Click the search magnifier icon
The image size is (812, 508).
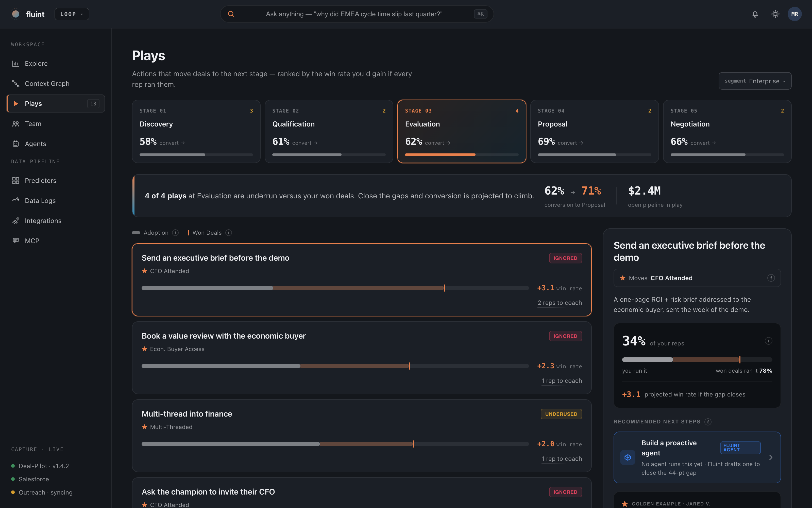pos(231,14)
